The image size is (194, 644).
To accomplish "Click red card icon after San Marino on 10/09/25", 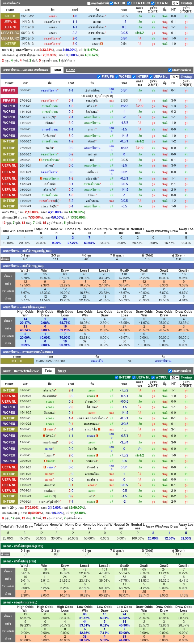I will pos(99,429).
